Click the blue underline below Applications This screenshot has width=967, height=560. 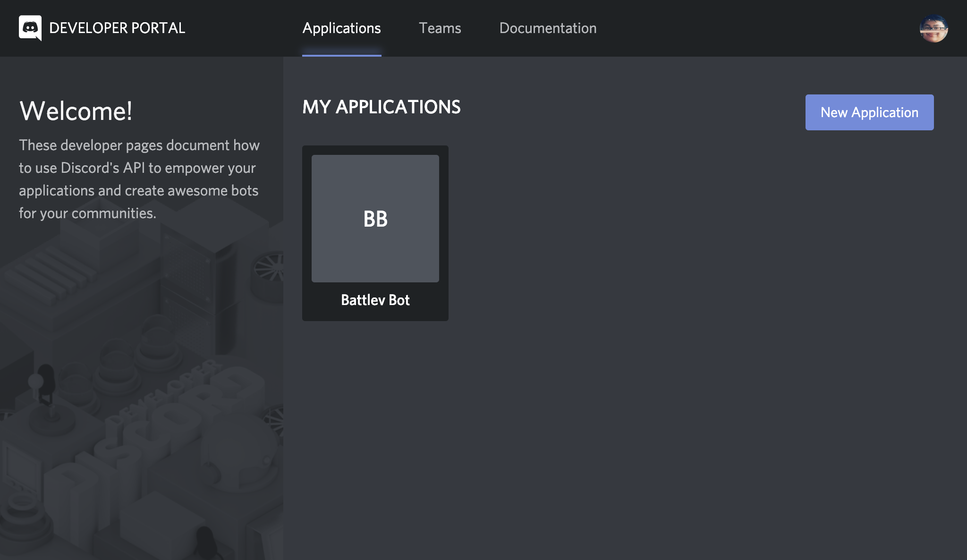pyautogui.click(x=341, y=55)
